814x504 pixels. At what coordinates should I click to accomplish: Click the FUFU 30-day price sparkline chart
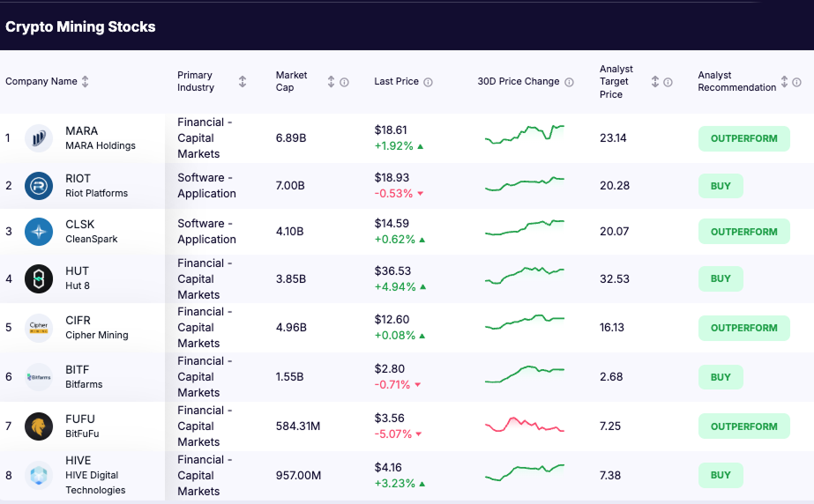(x=524, y=426)
